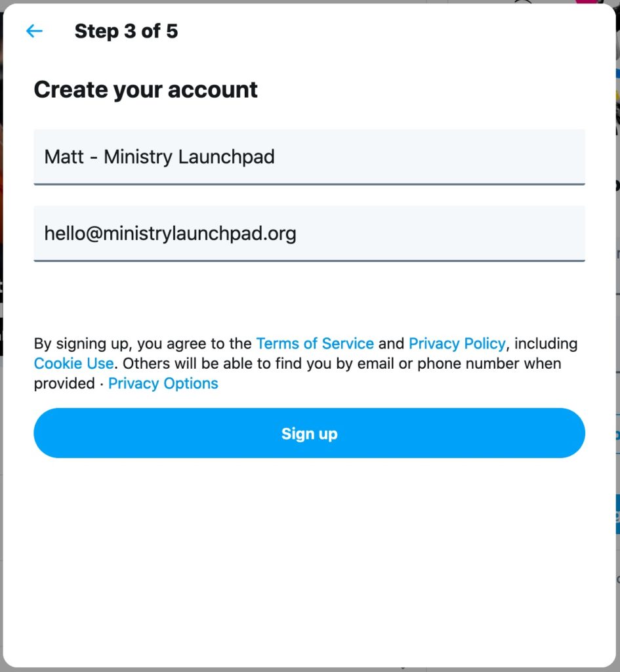
Task: Click the 'Create your account' heading
Action: click(x=146, y=90)
